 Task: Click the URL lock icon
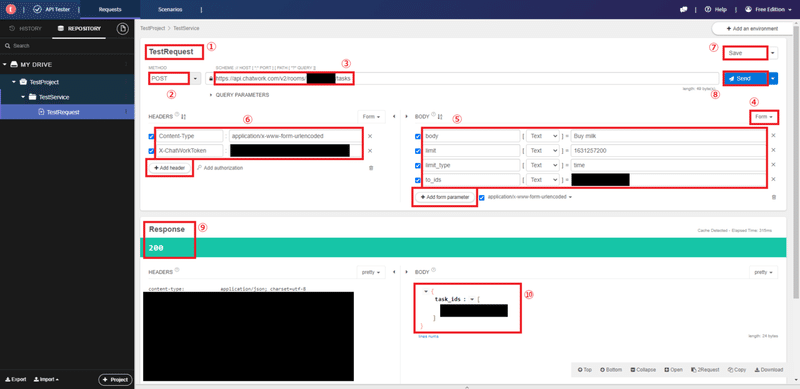[210, 79]
